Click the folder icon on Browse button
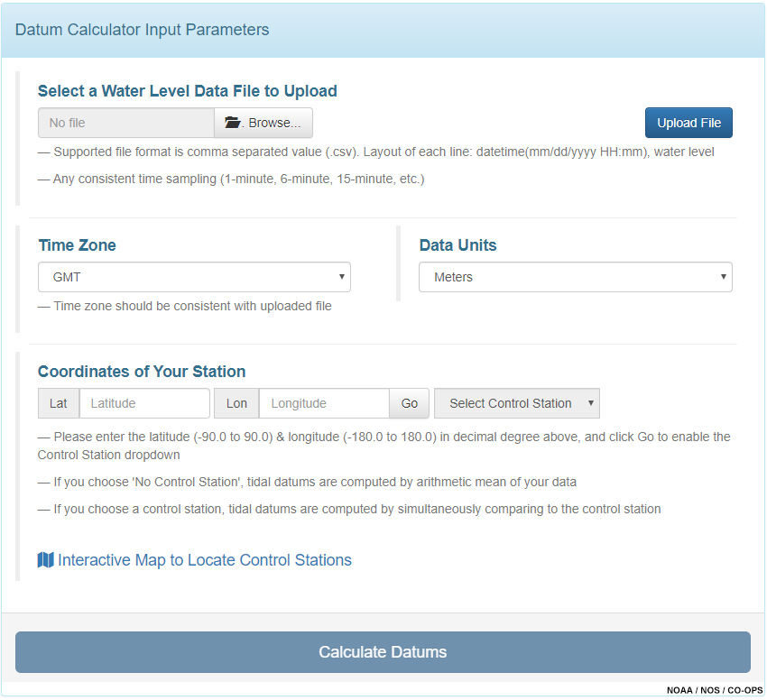 232,123
